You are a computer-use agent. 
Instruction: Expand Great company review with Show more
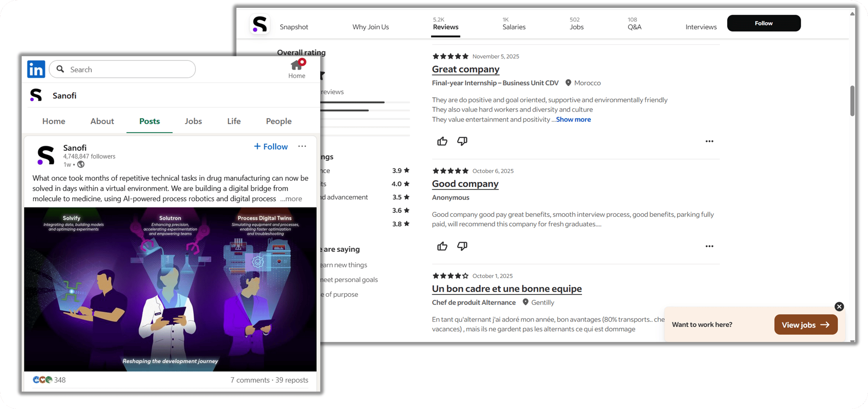tap(573, 119)
